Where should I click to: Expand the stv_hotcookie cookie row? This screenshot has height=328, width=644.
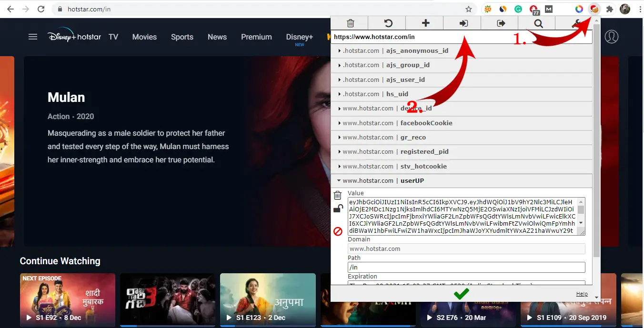click(x=462, y=167)
